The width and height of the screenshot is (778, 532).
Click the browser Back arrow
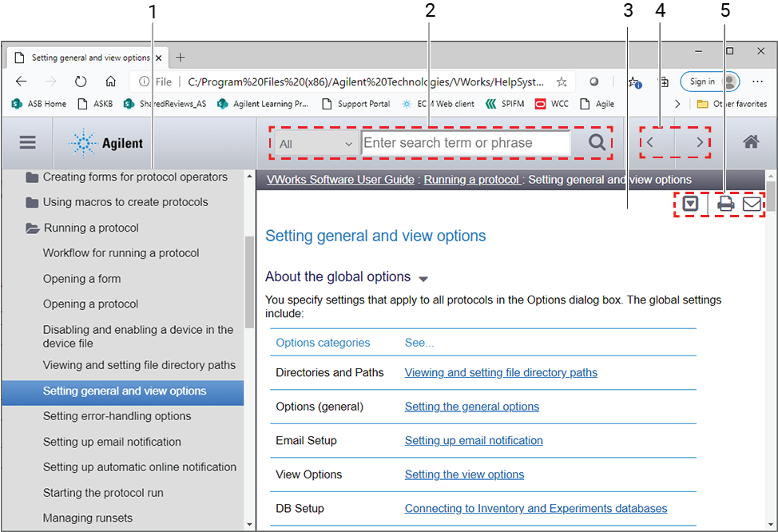(22, 81)
